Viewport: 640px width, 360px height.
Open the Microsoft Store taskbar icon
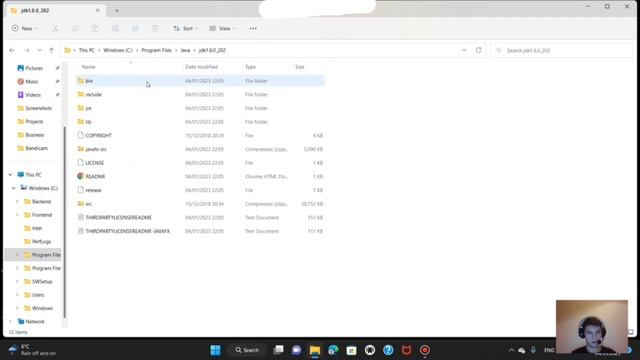351,350
